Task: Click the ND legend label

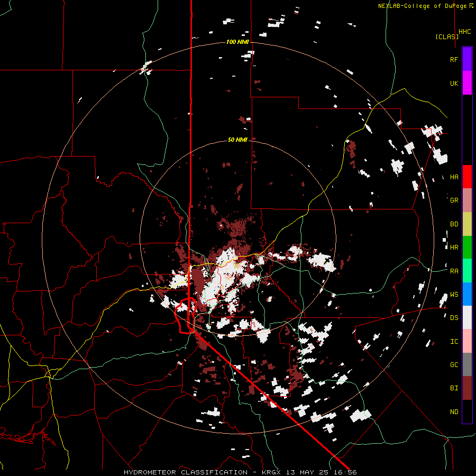Action: point(454,412)
